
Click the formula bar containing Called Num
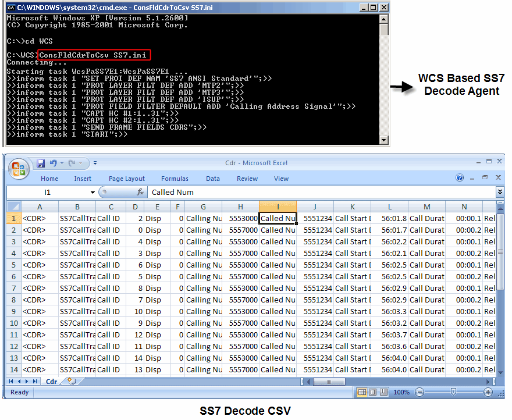point(322,193)
